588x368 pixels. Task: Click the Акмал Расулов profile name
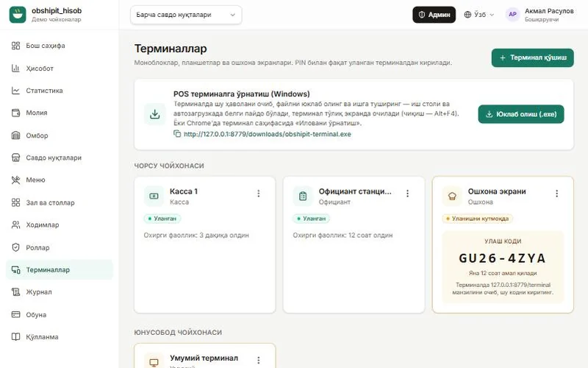[x=549, y=11]
